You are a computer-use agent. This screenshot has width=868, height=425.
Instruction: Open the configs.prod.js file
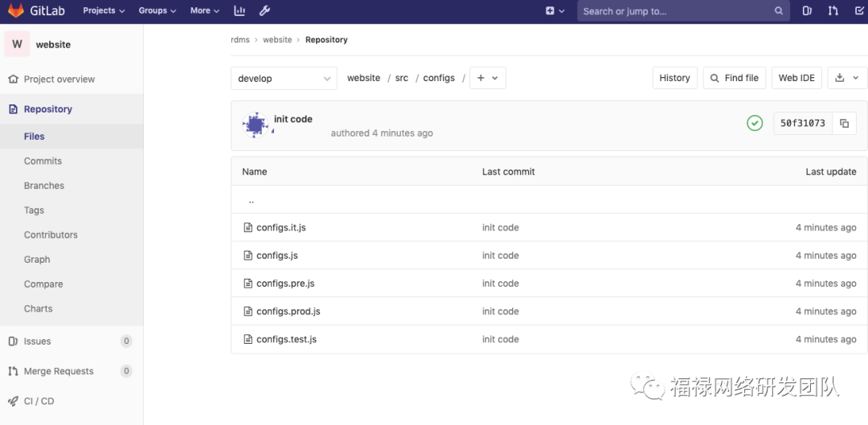point(289,311)
